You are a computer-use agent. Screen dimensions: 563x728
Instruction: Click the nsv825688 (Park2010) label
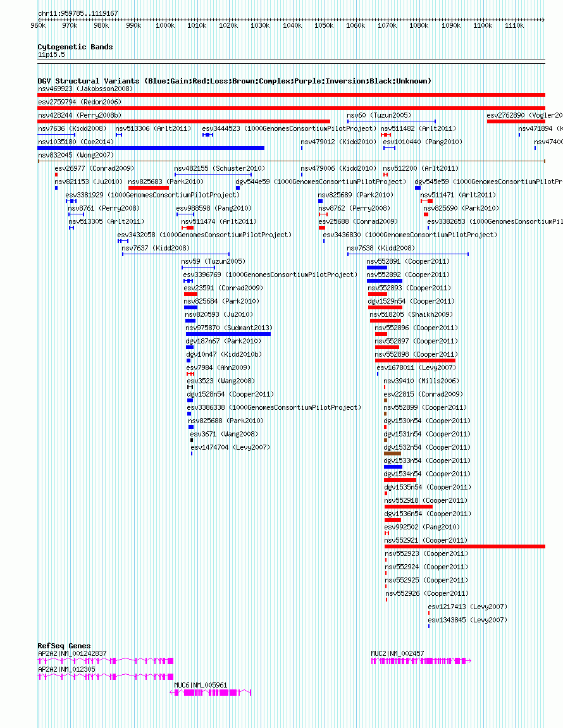pyautogui.click(x=226, y=421)
